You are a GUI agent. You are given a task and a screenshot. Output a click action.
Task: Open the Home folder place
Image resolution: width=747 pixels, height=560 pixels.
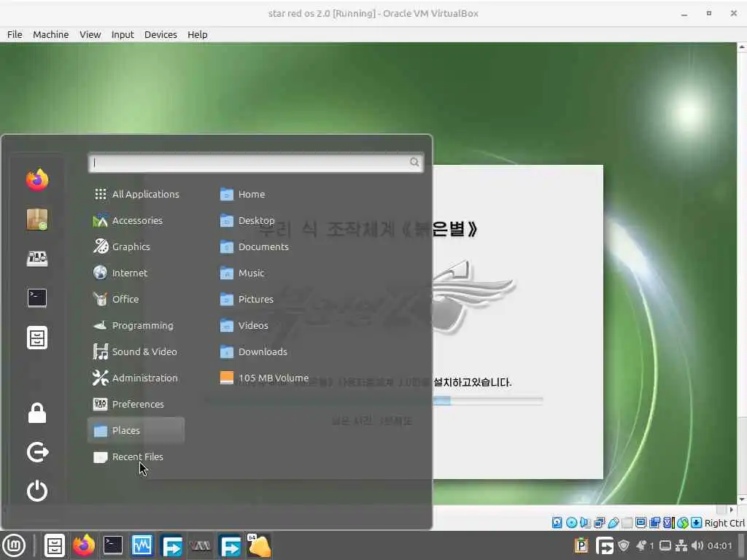click(242, 194)
